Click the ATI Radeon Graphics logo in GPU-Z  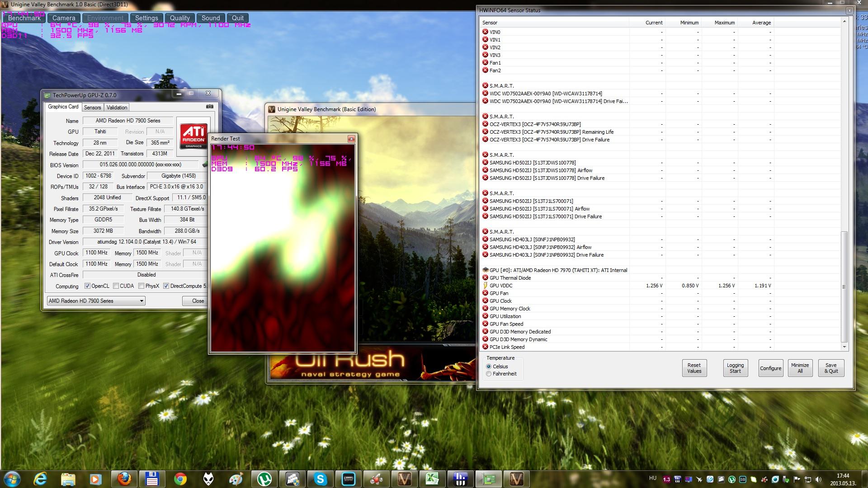coord(193,136)
